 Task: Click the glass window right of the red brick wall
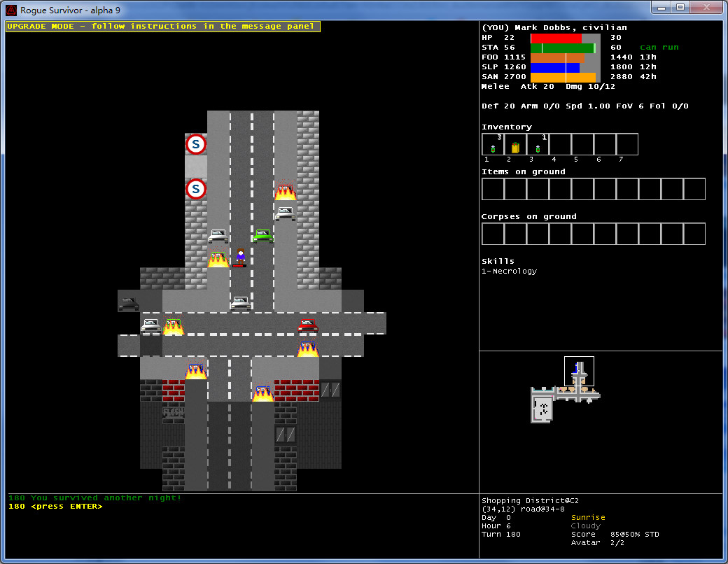coord(330,390)
